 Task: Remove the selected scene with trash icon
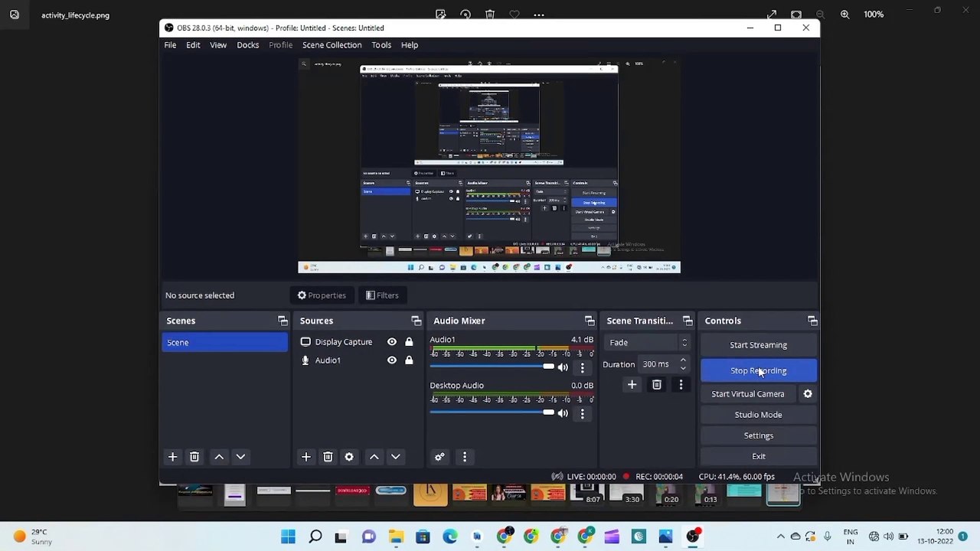194,457
